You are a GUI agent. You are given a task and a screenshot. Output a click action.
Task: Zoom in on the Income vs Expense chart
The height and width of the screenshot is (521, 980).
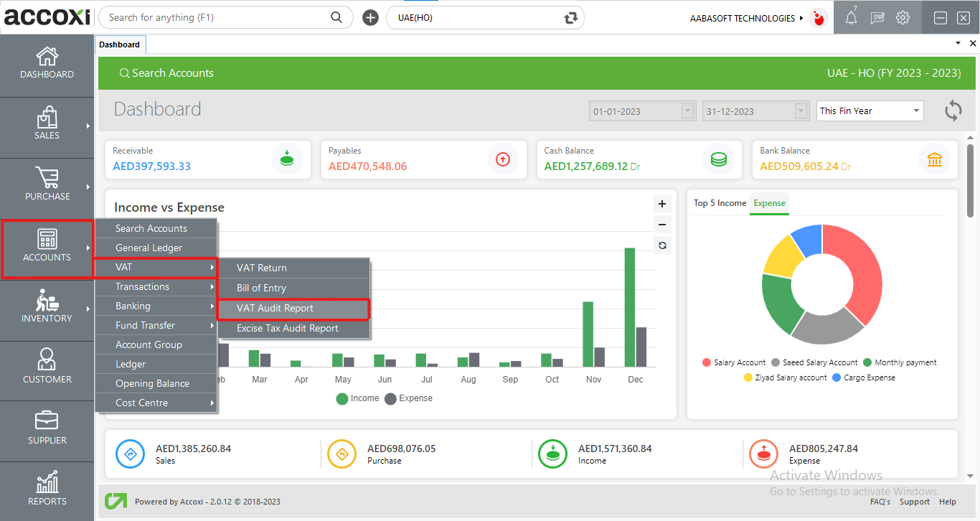click(662, 204)
